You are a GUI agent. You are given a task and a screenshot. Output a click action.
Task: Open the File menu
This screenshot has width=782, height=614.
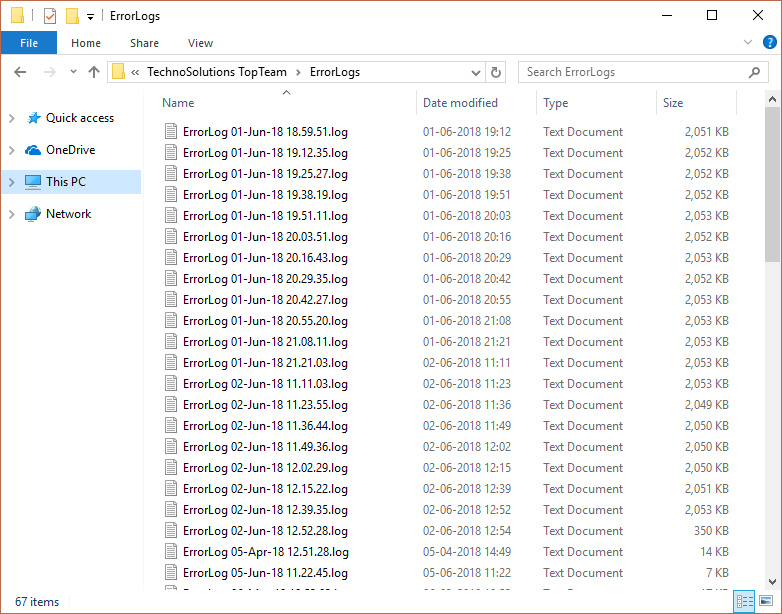click(x=29, y=43)
